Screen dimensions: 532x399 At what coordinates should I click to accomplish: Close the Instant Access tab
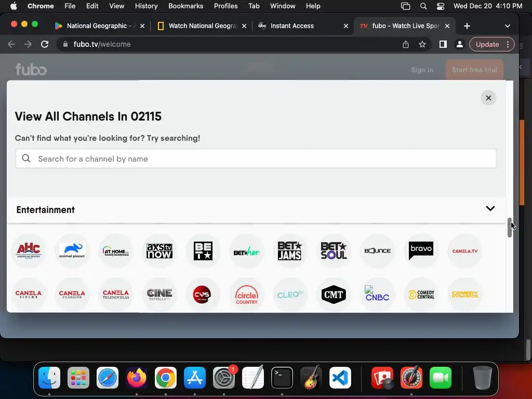[345, 26]
